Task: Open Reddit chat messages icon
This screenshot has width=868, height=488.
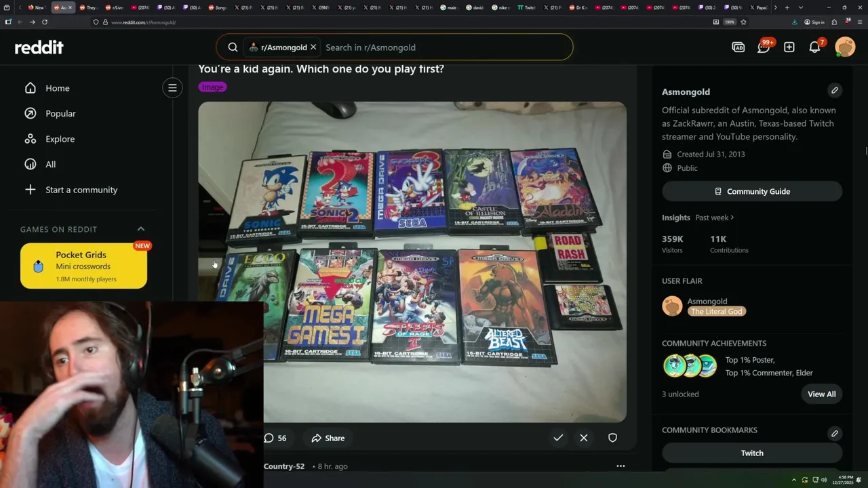Action: (x=764, y=47)
